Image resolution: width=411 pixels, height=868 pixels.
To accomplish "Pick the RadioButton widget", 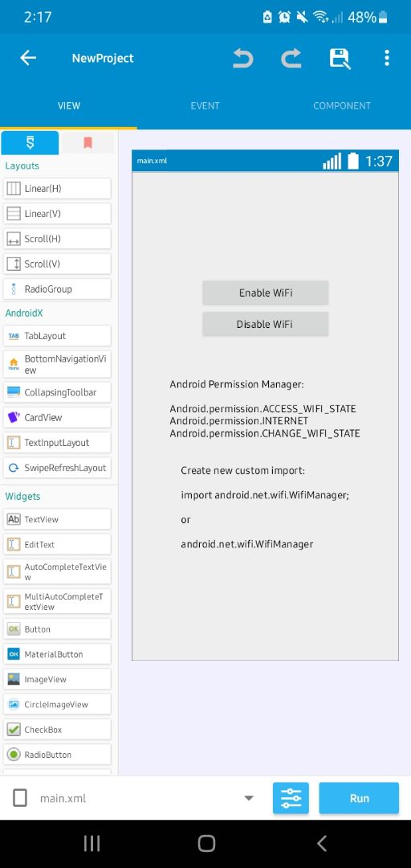I will click(x=57, y=755).
